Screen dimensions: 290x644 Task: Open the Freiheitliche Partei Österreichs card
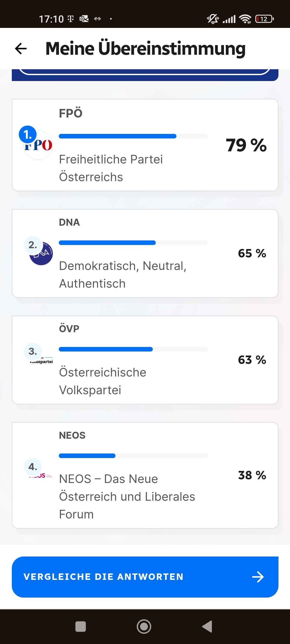pos(145,145)
